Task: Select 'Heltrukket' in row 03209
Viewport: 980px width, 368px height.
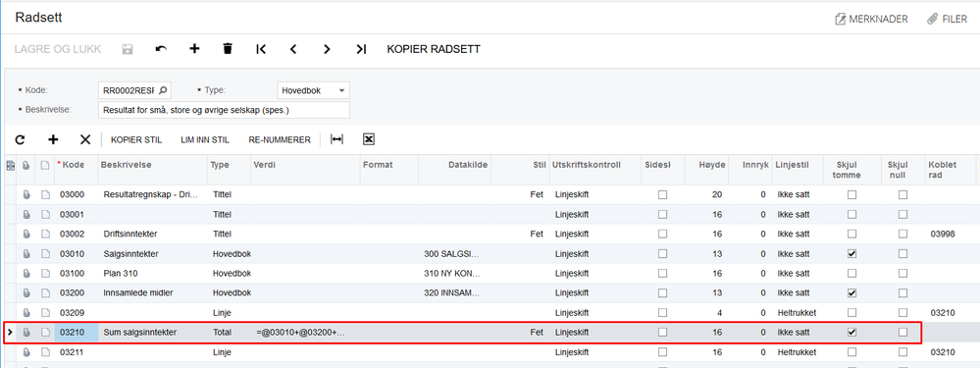Action: [x=797, y=312]
